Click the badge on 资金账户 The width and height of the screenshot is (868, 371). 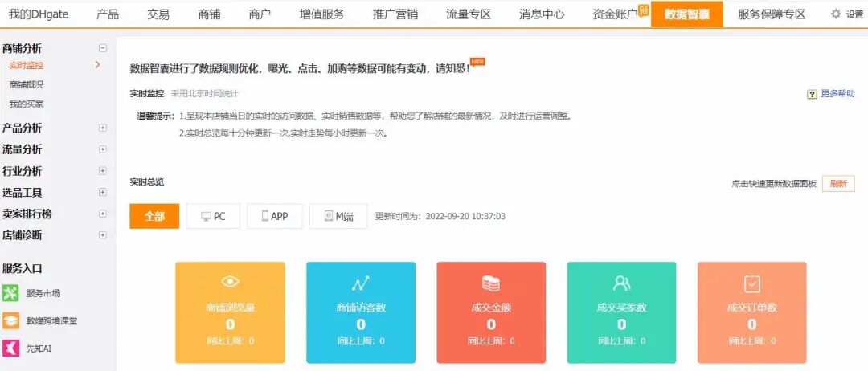click(643, 9)
